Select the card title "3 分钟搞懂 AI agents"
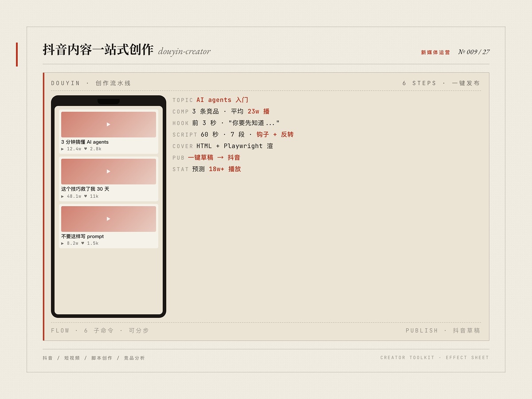This screenshot has height=399, width=532. 85,142
